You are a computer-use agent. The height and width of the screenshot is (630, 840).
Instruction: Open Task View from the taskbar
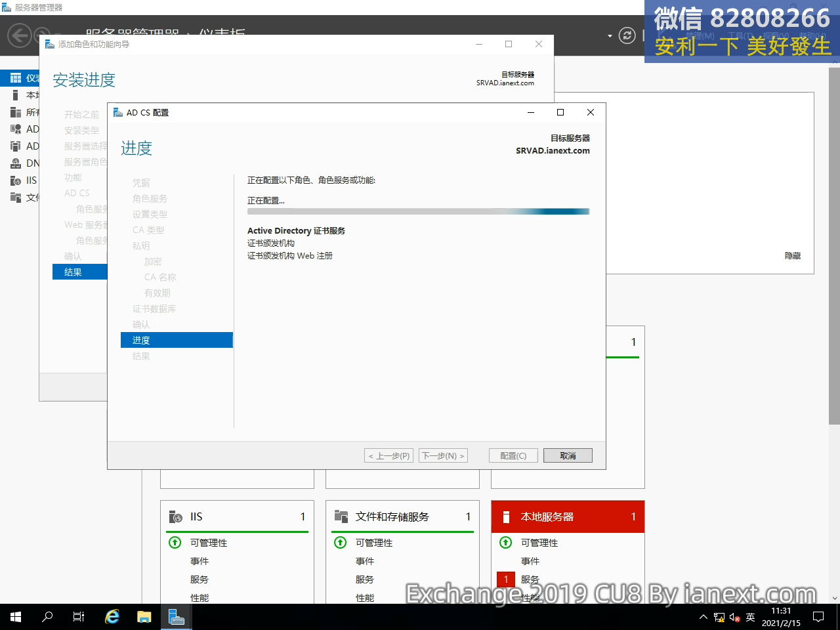(x=79, y=617)
